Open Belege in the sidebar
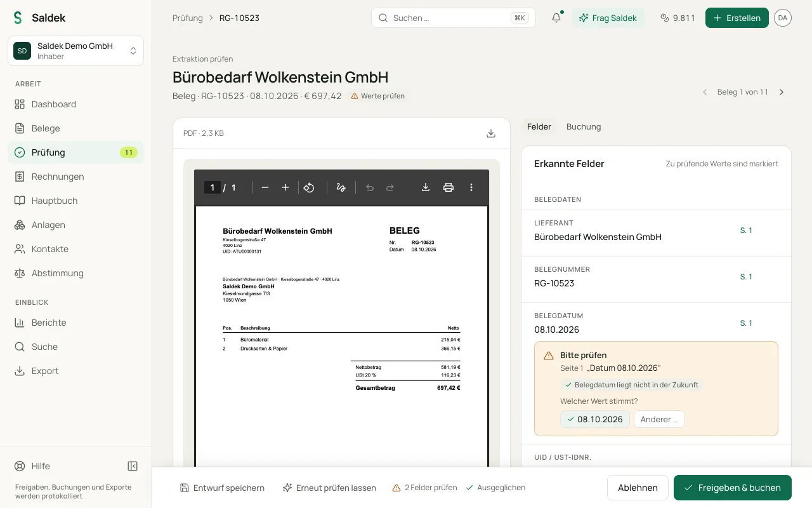This screenshot has height=508, width=812. point(75,128)
